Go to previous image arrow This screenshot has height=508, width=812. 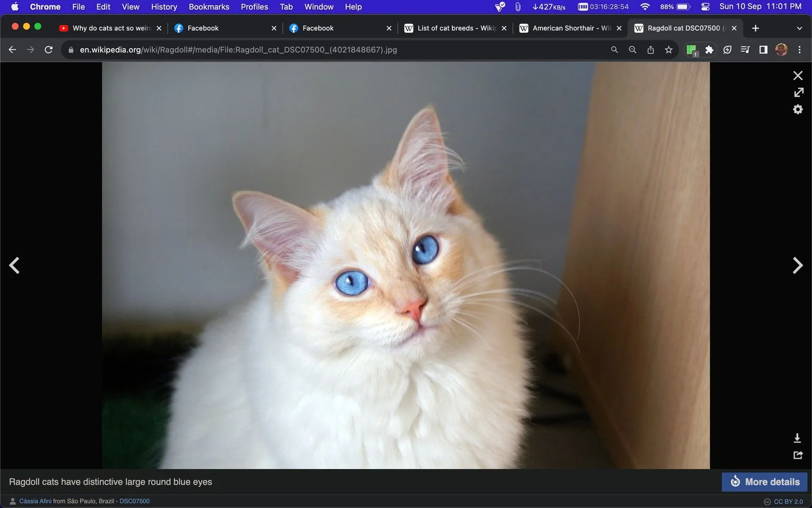[14, 266]
